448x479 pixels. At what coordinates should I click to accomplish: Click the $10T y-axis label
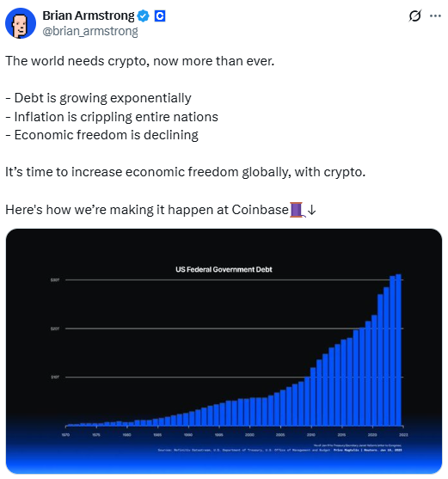55,378
